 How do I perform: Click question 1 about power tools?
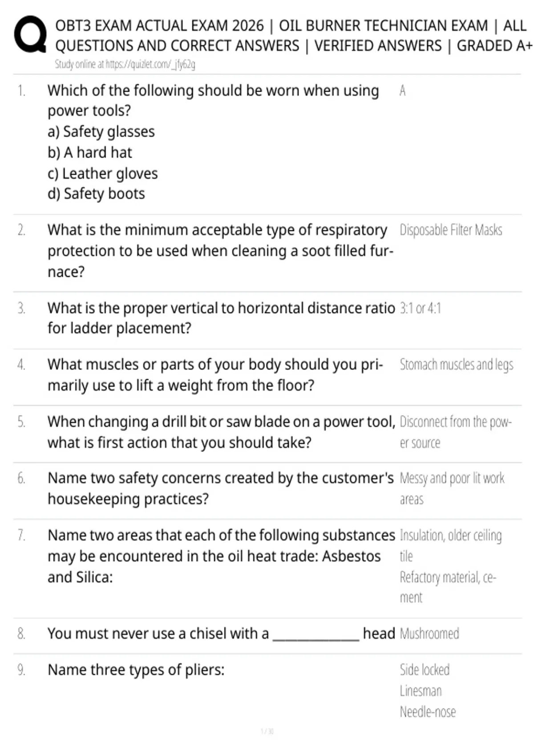213,101
